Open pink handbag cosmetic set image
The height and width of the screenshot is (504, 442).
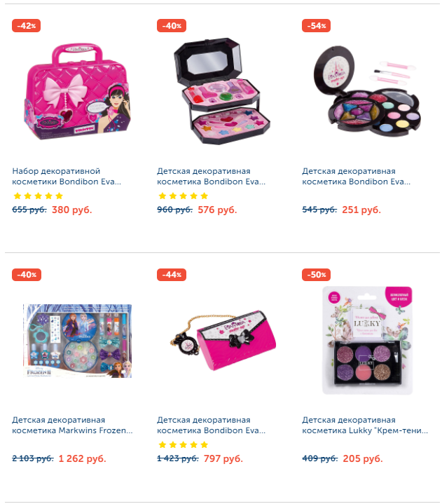click(x=78, y=92)
